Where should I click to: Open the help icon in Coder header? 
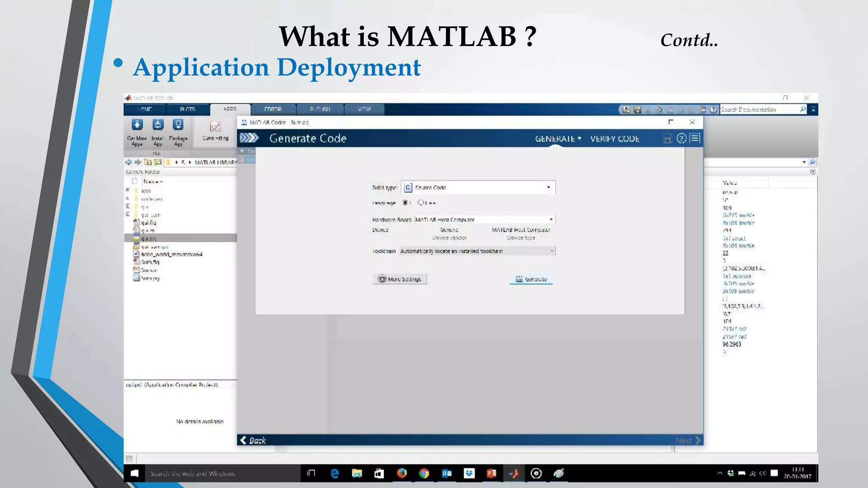tap(681, 139)
